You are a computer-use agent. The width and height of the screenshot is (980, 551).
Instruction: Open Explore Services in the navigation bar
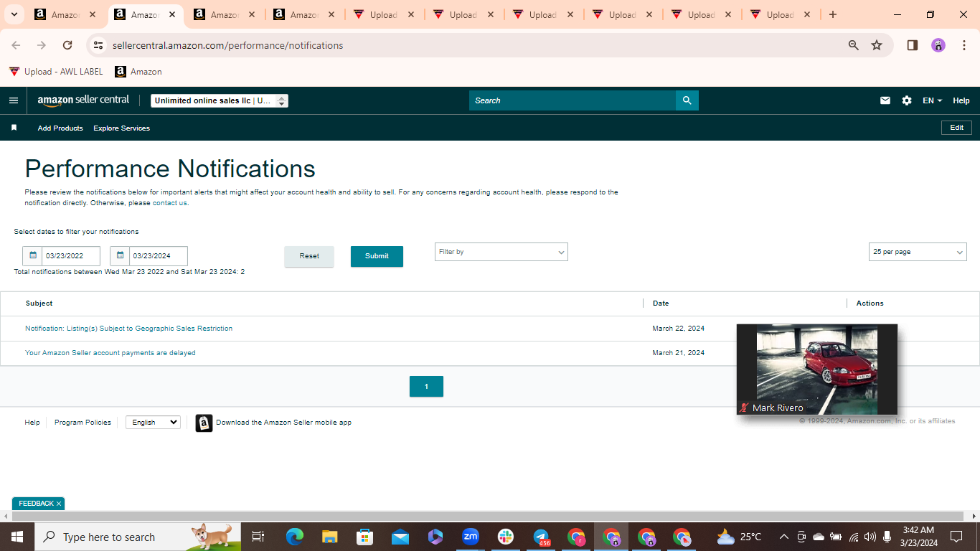point(122,128)
